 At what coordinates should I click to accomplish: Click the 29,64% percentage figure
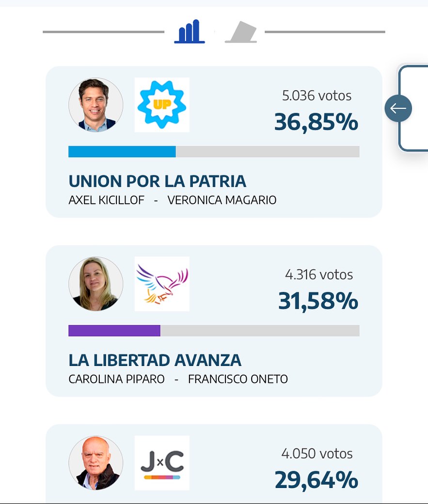(x=316, y=480)
